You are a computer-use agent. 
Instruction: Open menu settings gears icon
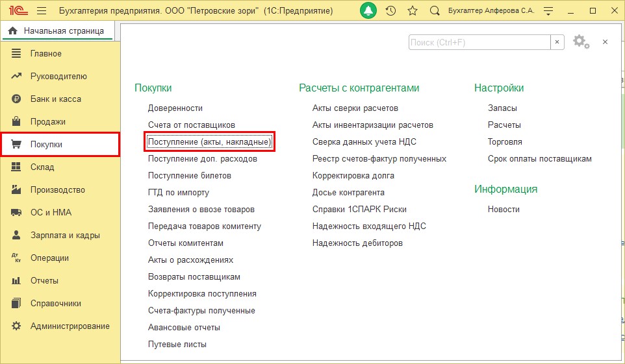click(x=581, y=42)
